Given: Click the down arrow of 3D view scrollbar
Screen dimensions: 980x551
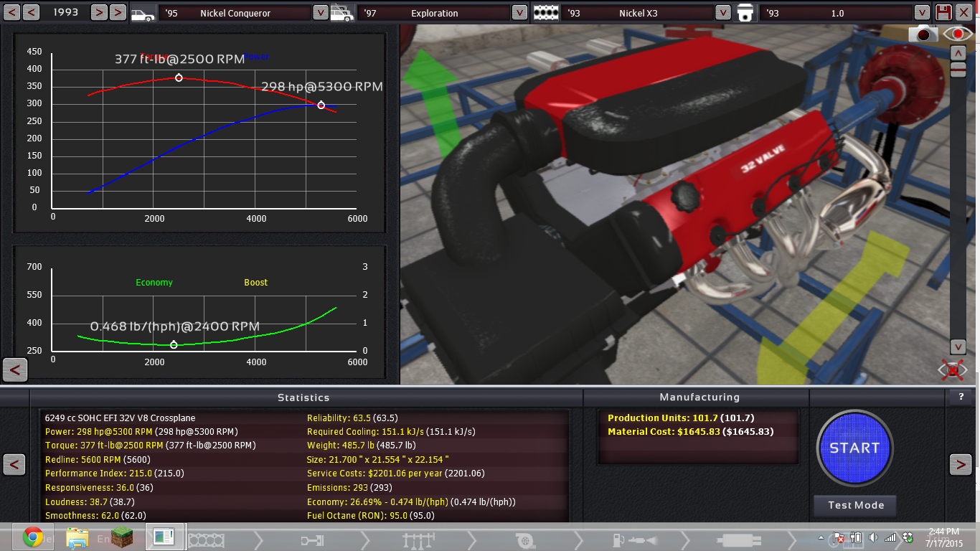Looking at the screenshot, I should coord(957,347).
